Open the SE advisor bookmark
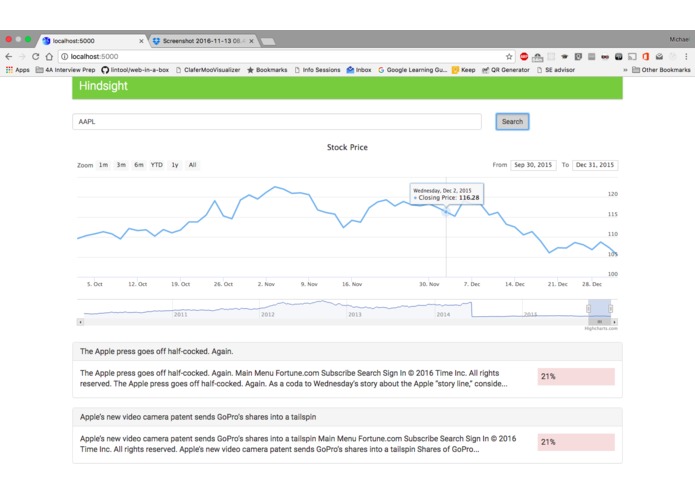 pos(556,70)
